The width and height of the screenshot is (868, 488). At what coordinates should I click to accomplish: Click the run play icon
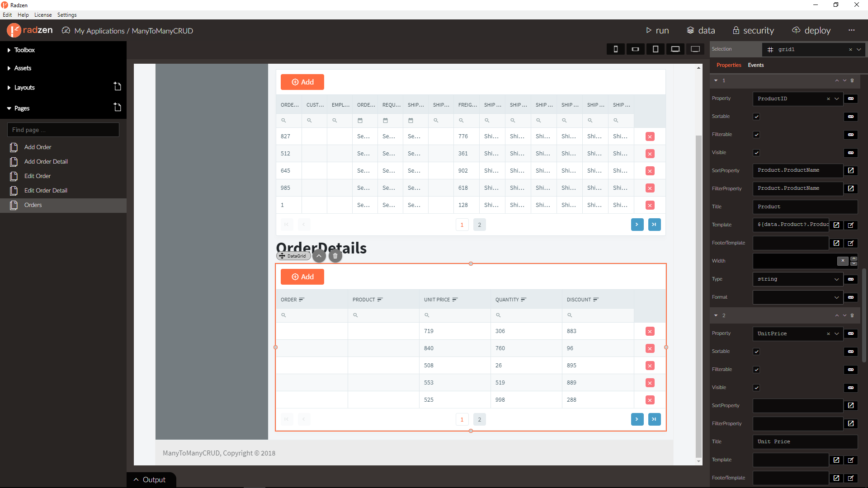click(649, 30)
